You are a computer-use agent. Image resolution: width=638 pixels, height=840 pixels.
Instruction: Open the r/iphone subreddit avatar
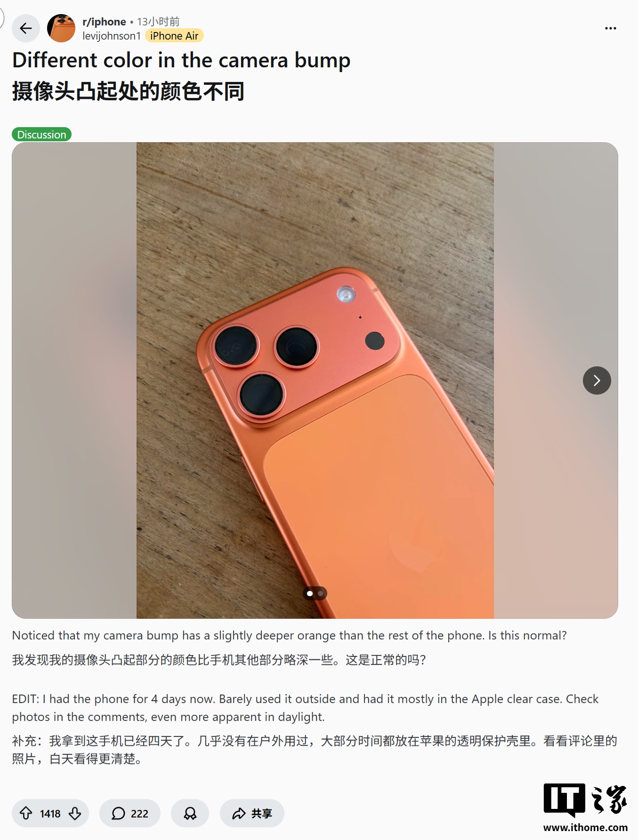coord(61,28)
